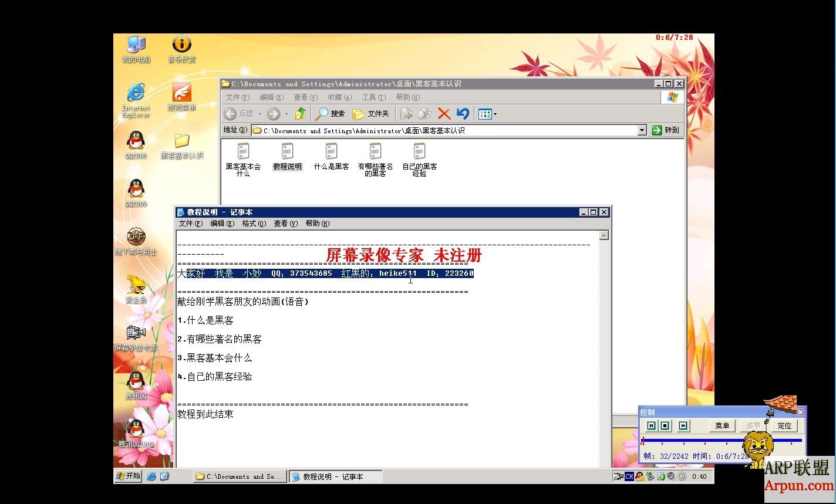Expand the 后退 (Back) button history dropdown

coord(259,113)
